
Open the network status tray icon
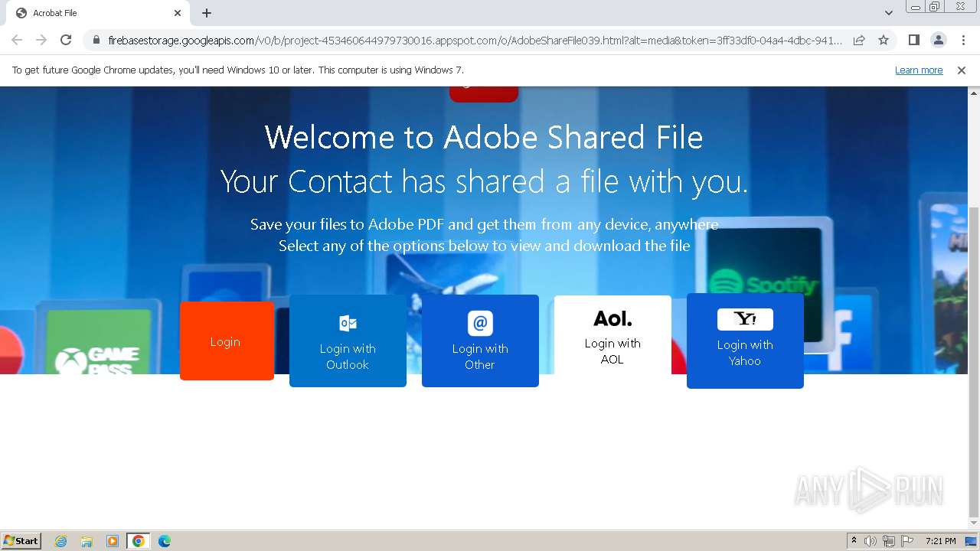point(889,541)
